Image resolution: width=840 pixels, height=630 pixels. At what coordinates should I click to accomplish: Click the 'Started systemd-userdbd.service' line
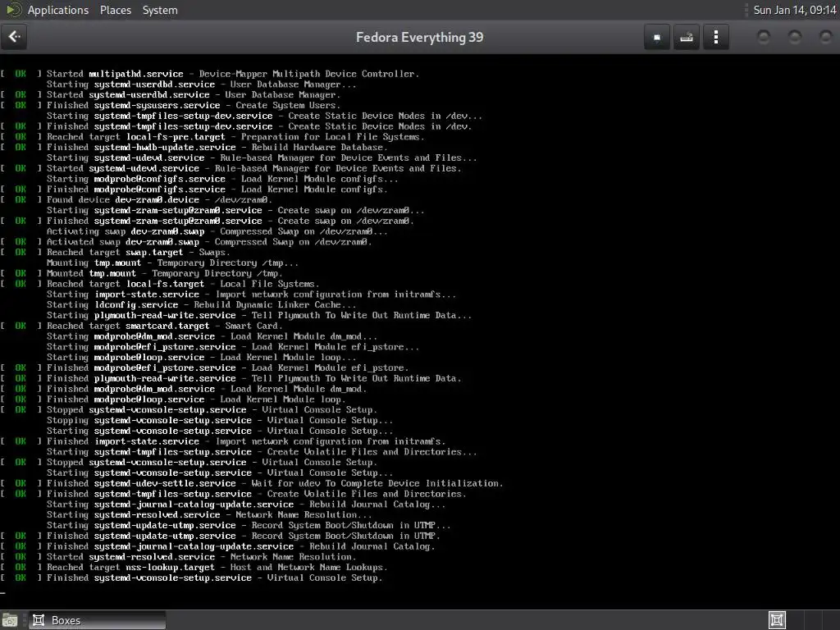[x=171, y=95]
